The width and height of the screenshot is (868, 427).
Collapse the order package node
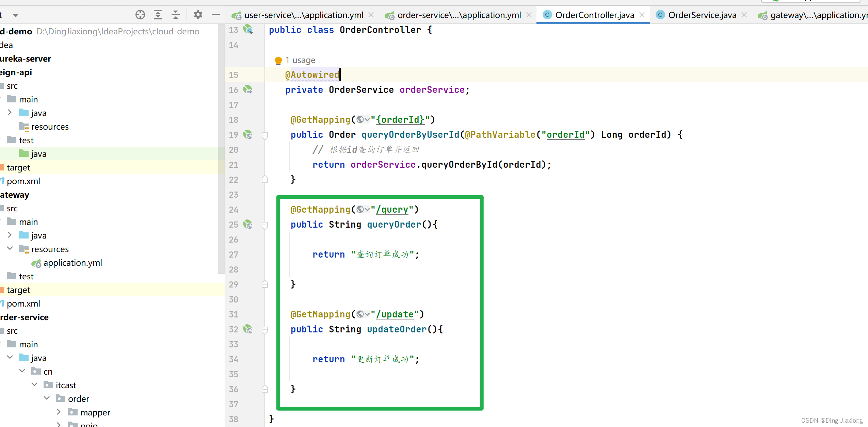[x=47, y=398]
